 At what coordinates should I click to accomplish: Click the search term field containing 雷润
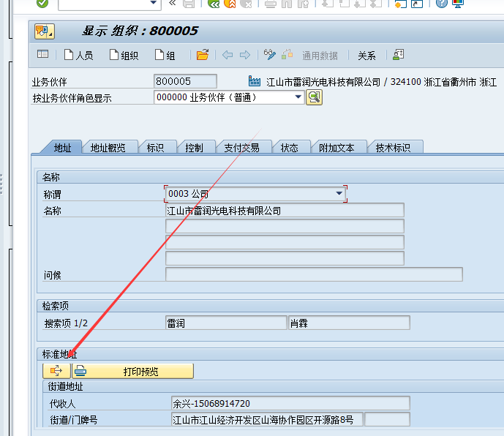[226, 323]
